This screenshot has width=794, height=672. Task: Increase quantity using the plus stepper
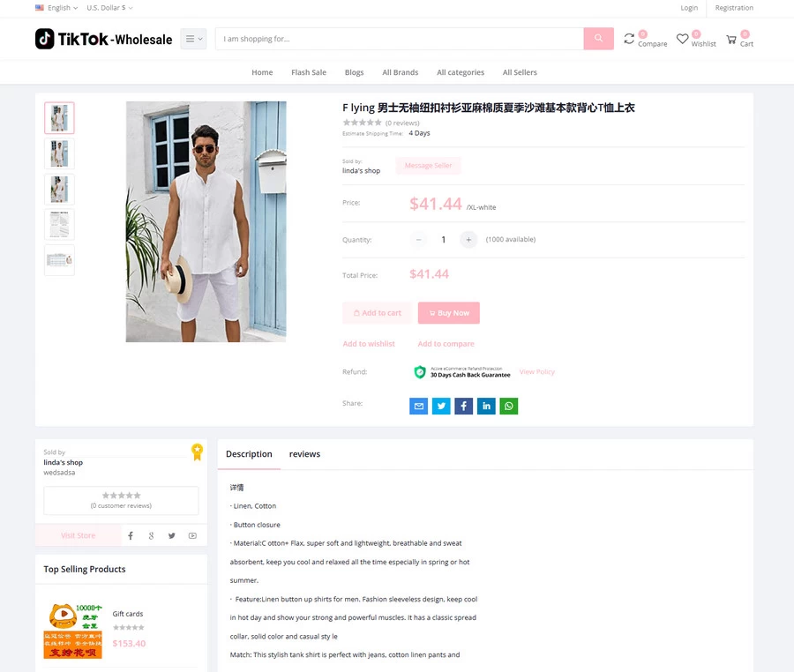[x=468, y=239]
